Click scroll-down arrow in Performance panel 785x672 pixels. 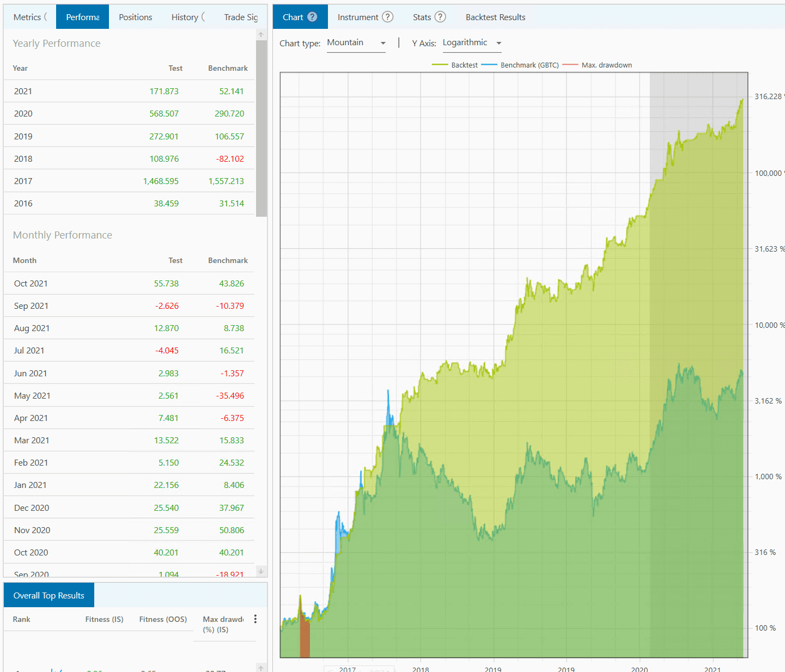point(261,571)
